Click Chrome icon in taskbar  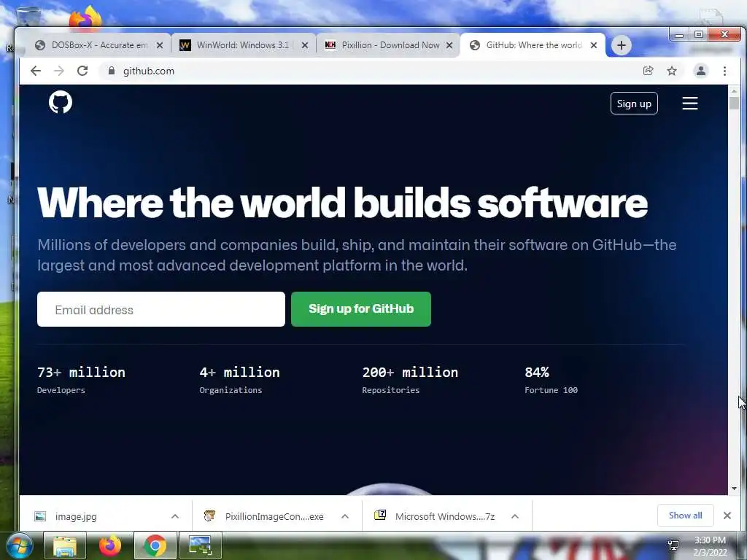point(155,545)
